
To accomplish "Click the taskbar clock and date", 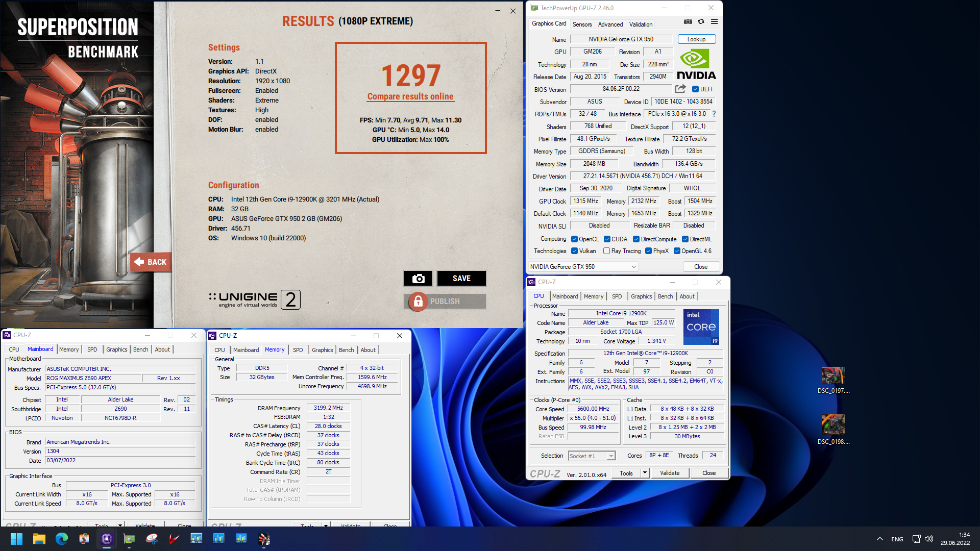I will 955,539.
